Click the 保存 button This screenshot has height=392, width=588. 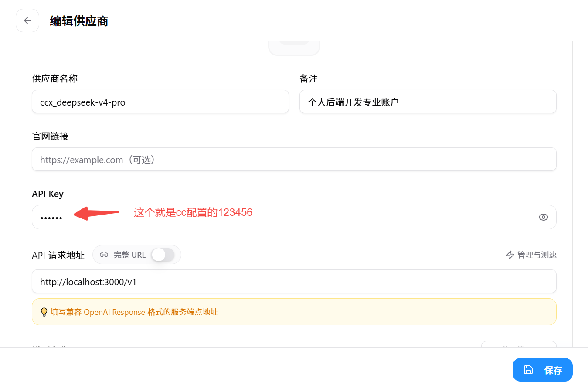point(542,370)
